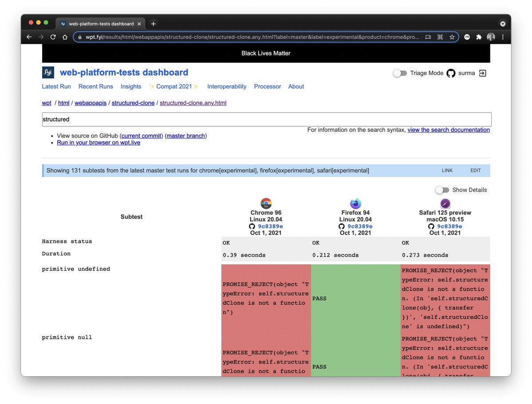
Task: Click the Safari result cell for primitive undefined
Action: (x=445, y=298)
